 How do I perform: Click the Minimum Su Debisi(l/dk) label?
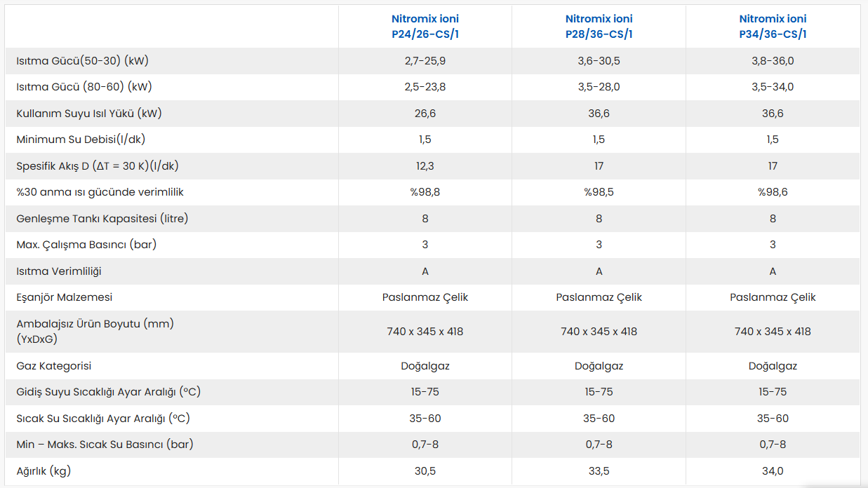pos(81,140)
